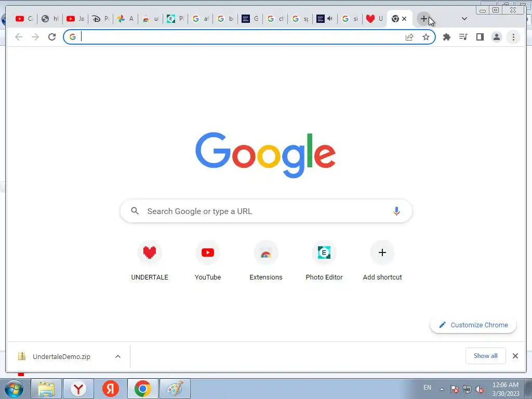Show the side panel

click(x=480, y=37)
